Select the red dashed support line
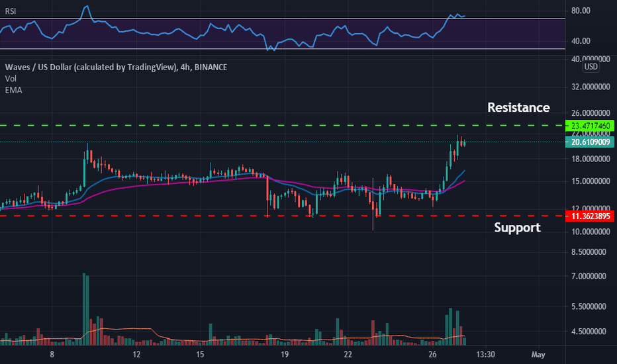Screen dimensions: 617x364 283,216
